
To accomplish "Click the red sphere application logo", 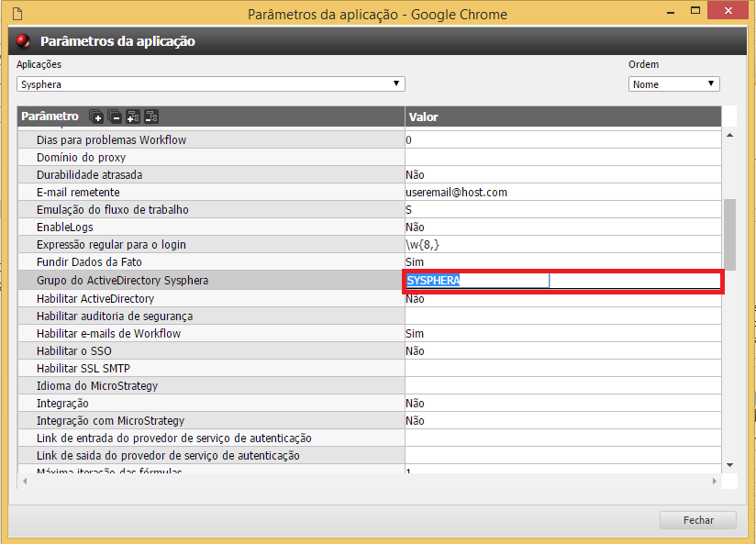I will pyautogui.click(x=25, y=40).
